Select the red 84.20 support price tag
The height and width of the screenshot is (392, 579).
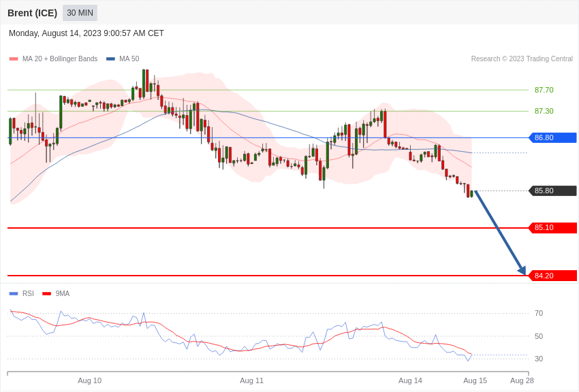pos(553,276)
